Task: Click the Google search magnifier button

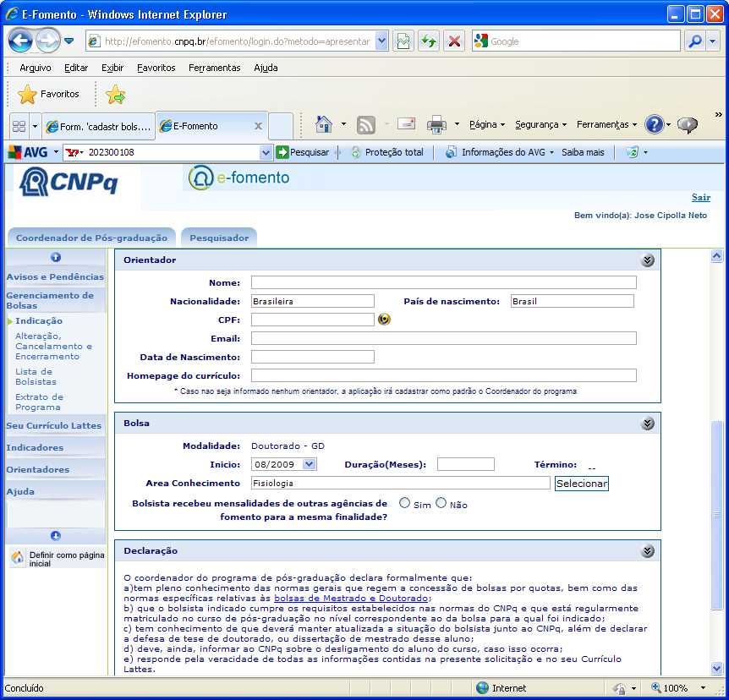Action: pos(695,41)
